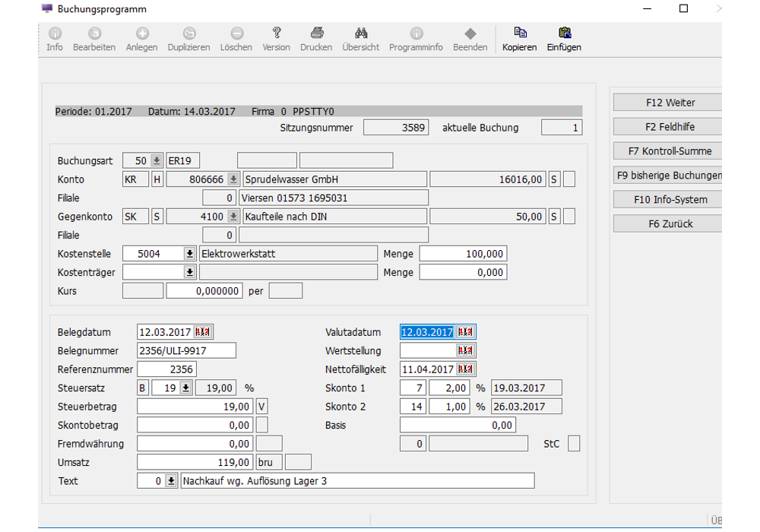
Task: Click the Kopieren toolbar icon
Action: click(520, 33)
